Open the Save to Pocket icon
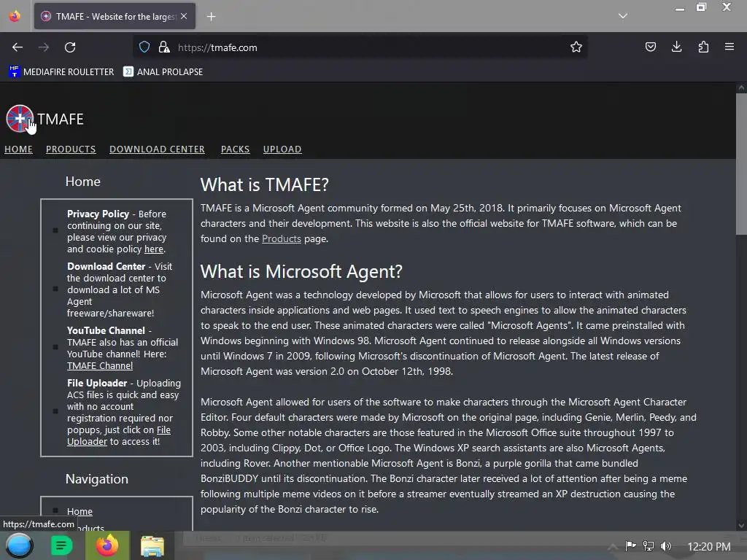 (650, 47)
